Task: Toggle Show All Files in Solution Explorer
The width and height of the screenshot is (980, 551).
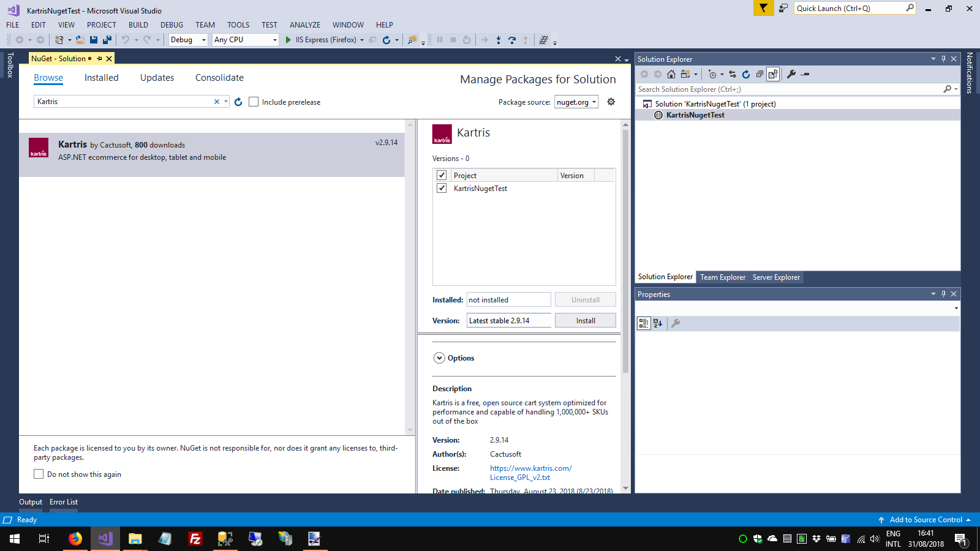Action: tap(773, 74)
